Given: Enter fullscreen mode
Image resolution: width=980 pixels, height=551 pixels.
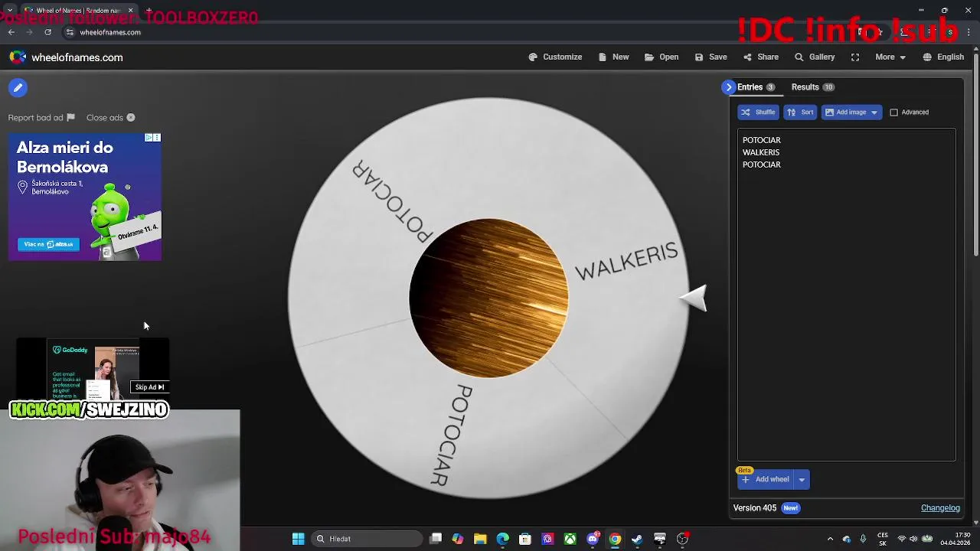Looking at the screenshot, I should [x=855, y=57].
